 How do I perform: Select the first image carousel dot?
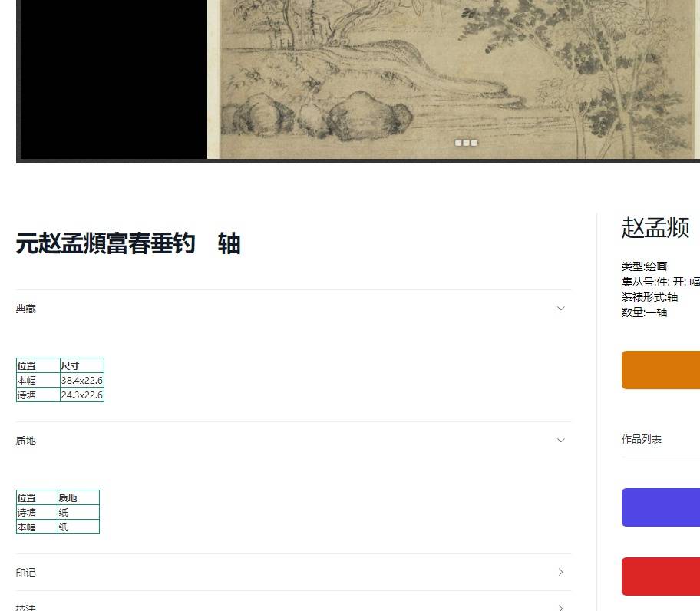[458, 143]
